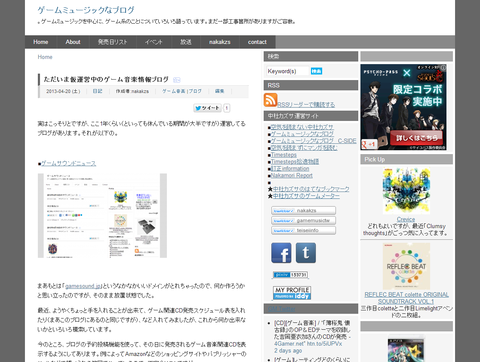Open the nakakzs menu item

coord(220,42)
